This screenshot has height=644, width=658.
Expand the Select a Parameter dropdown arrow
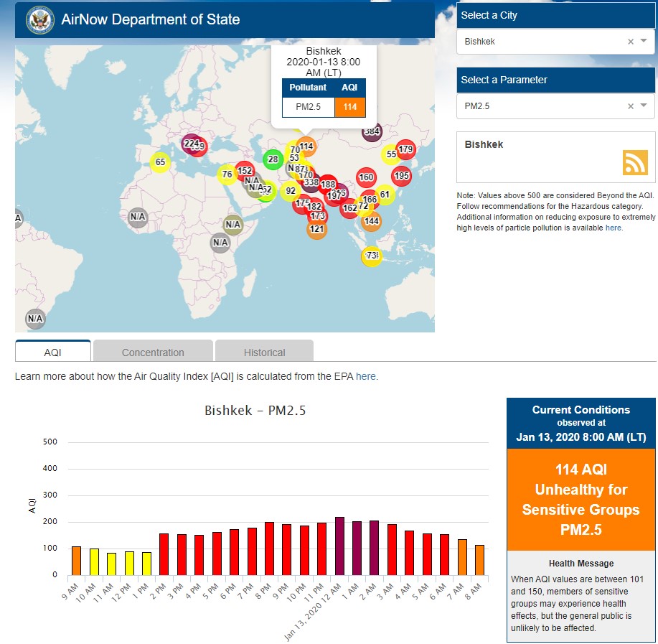pos(644,106)
